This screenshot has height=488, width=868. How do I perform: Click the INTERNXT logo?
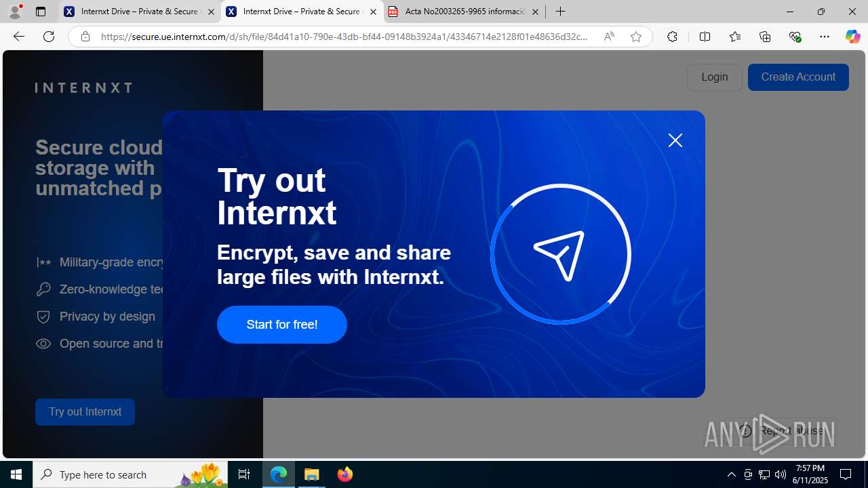click(x=83, y=87)
